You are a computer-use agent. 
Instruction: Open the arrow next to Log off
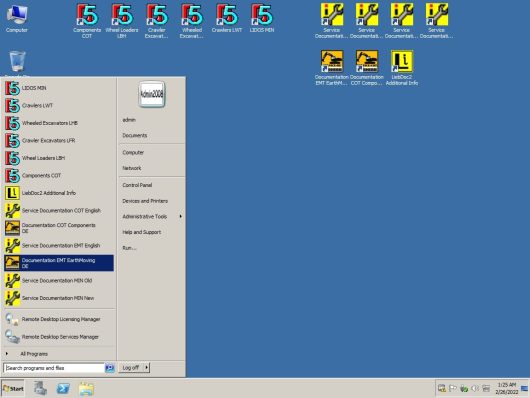pyautogui.click(x=146, y=368)
